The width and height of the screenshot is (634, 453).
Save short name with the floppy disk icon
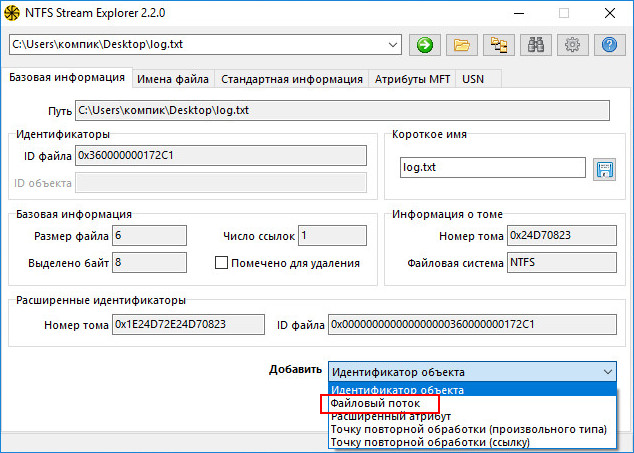(x=604, y=169)
